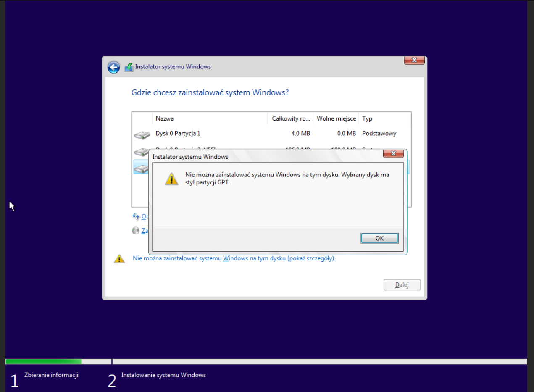Click the green installation progress bar
The image size is (534, 392).
43,361
